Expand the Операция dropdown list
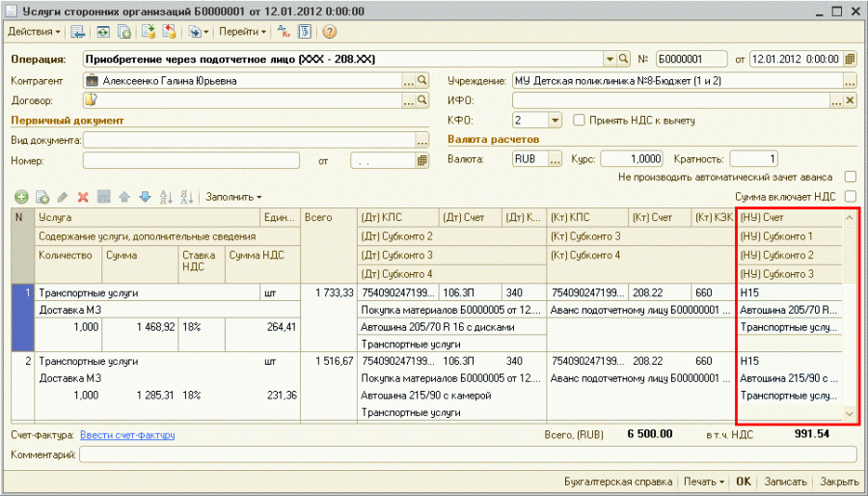The height and width of the screenshot is (496, 868). point(610,59)
